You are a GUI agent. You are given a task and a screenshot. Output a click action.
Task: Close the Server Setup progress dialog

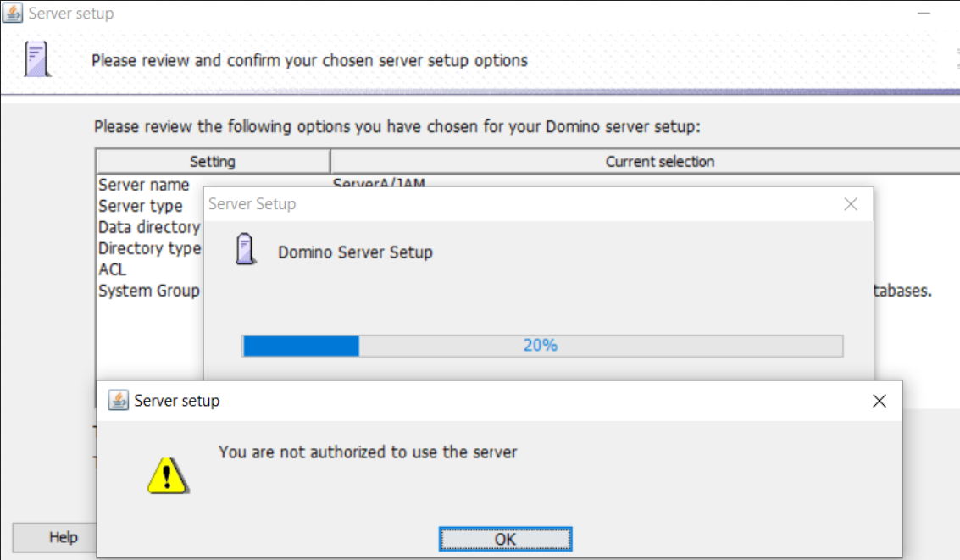(851, 204)
